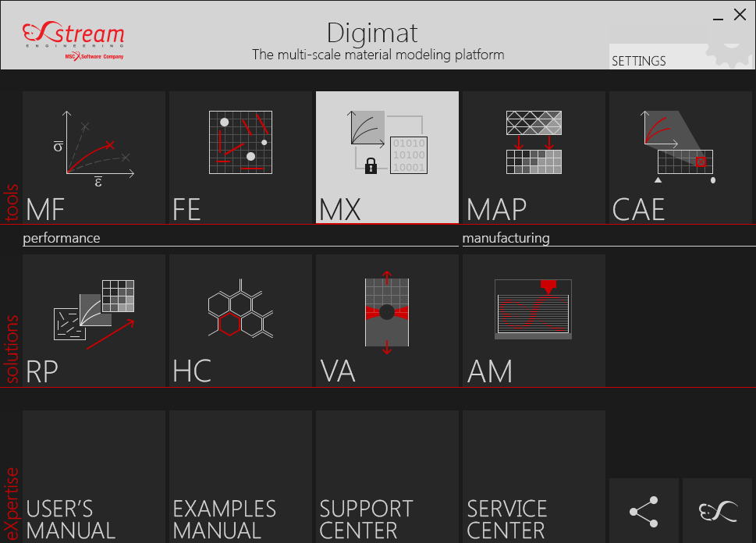The width and height of the screenshot is (756, 543).
Task: Click the share network icon
Action: point(644,511)
